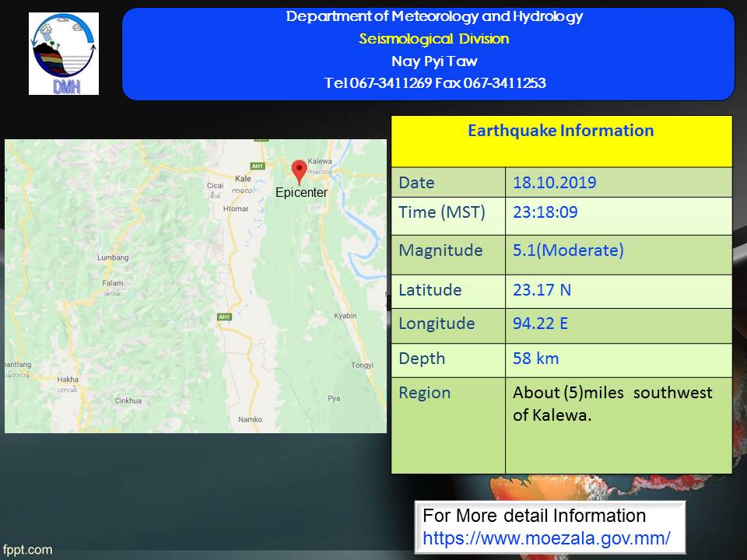Select the red epicenter pin on the map
Screen dimensions: 747x560
point(299,171)
